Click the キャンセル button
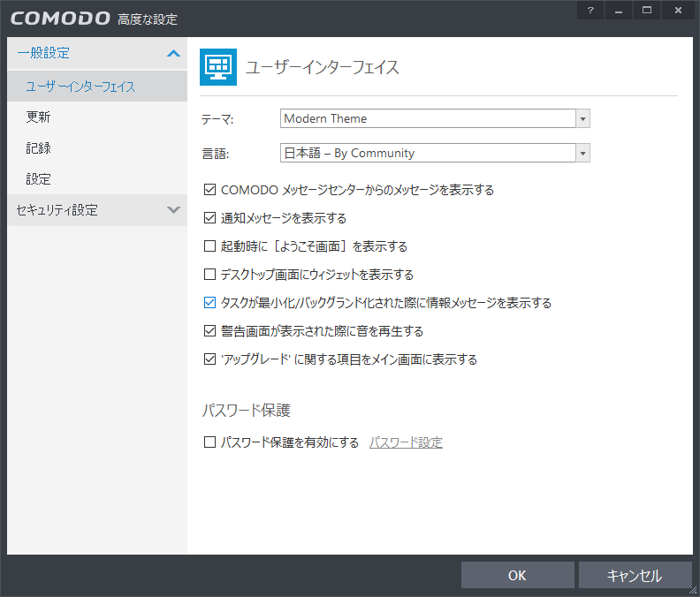 (x=635, y=575)
